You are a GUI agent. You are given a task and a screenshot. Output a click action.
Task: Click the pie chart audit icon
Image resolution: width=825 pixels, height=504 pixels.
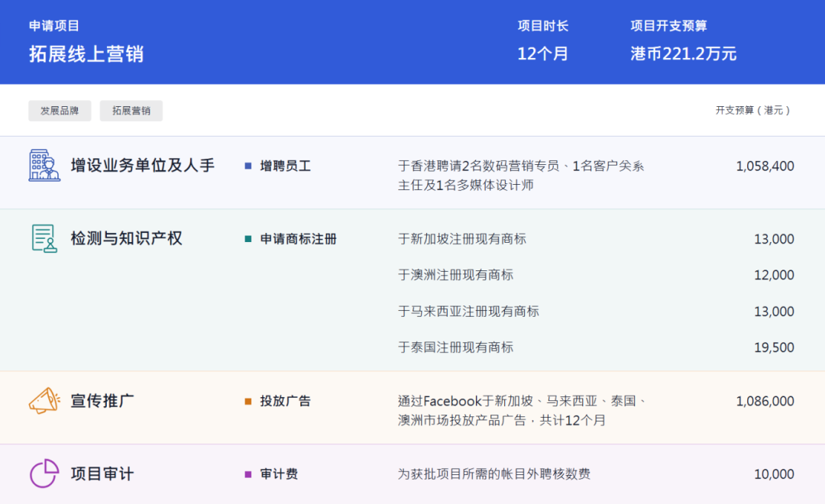pos(44,473)
